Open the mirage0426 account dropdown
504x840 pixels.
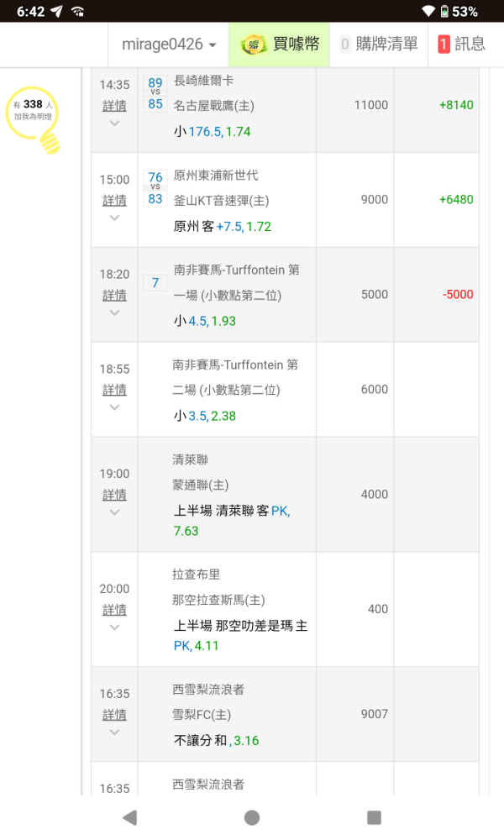(x=169, y=45)
